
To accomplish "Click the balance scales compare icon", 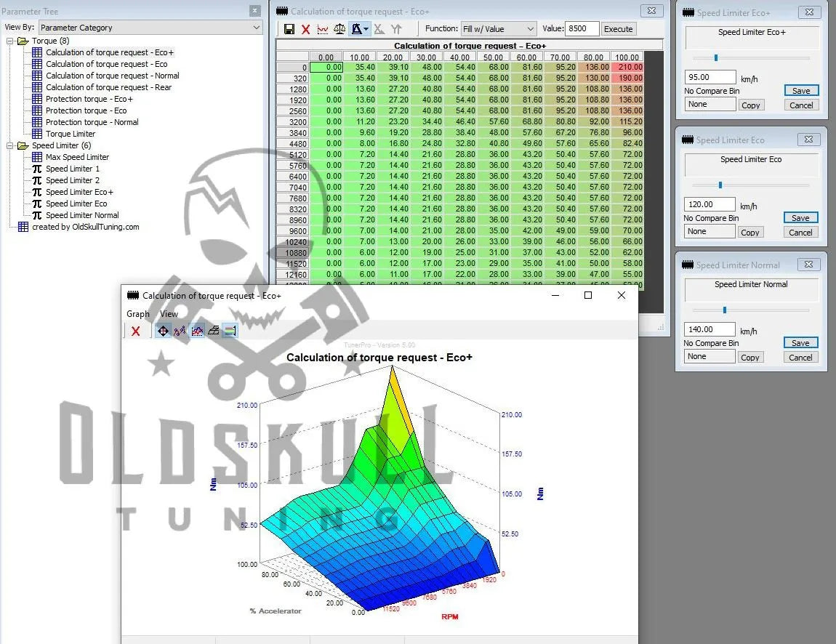I will click(x=339, y=29).
